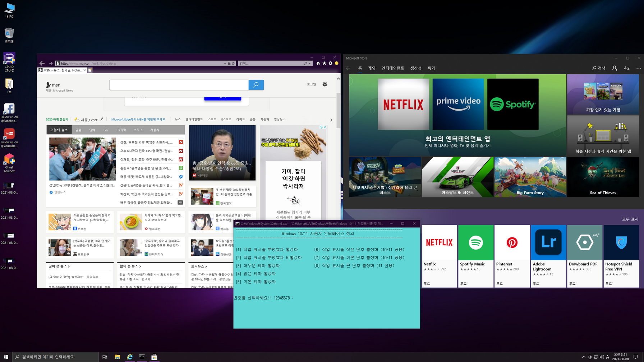The height and width of the screenshot is (362, 644).
Task: Open Hotspot Shield Free VPN app card
Action: (x=621, y=256)
